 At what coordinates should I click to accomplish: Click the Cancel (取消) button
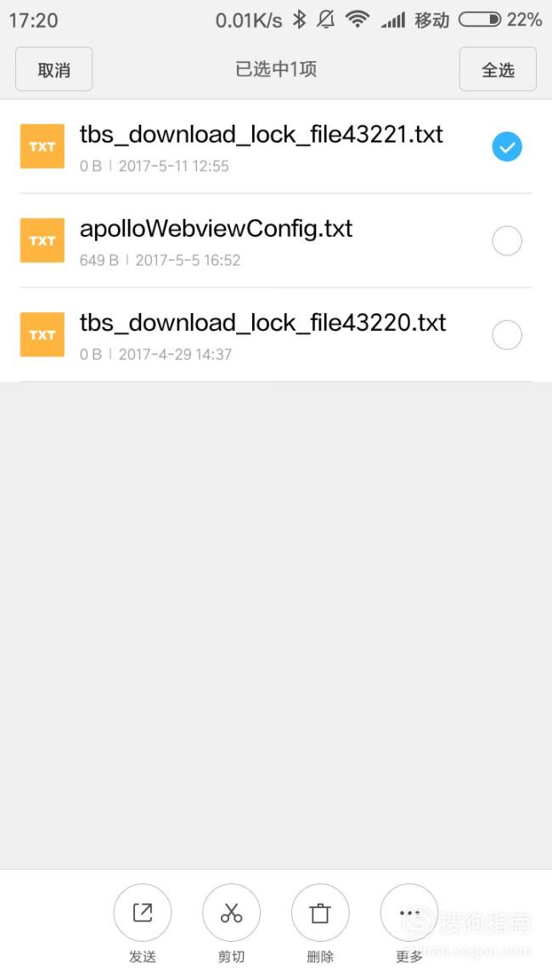[54, 69]
